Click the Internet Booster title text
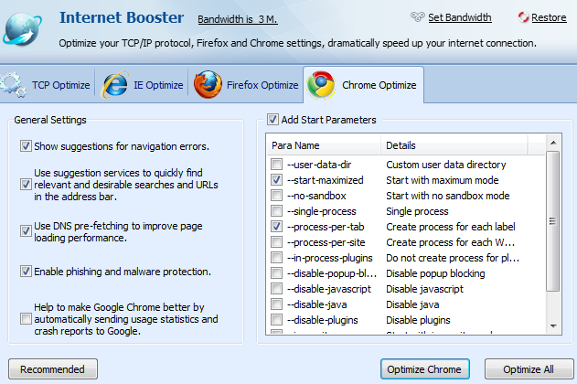 pyautogui.click(x=121, y=17)
